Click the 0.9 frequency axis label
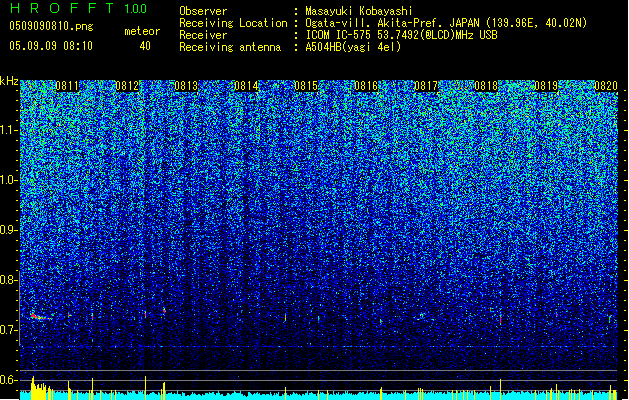629x400 pixels. coord(9,230)
